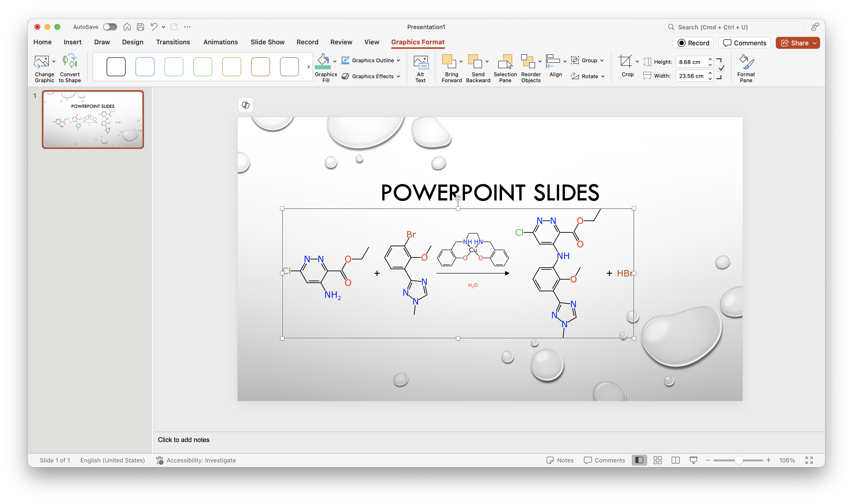The width and height of the screenshot is (853, 504).
Task: Open the Slide Show tab
Action: [x=267, y=42]
